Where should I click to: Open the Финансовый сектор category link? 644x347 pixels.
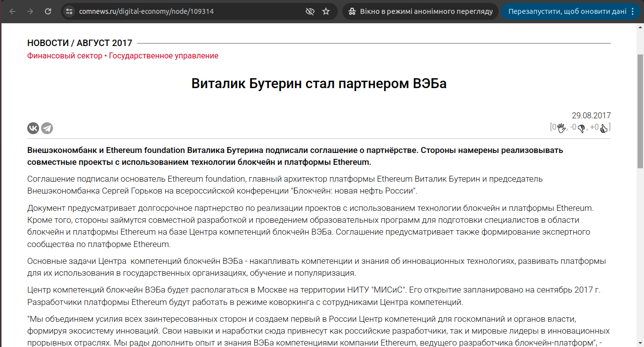tap(65, 56)
